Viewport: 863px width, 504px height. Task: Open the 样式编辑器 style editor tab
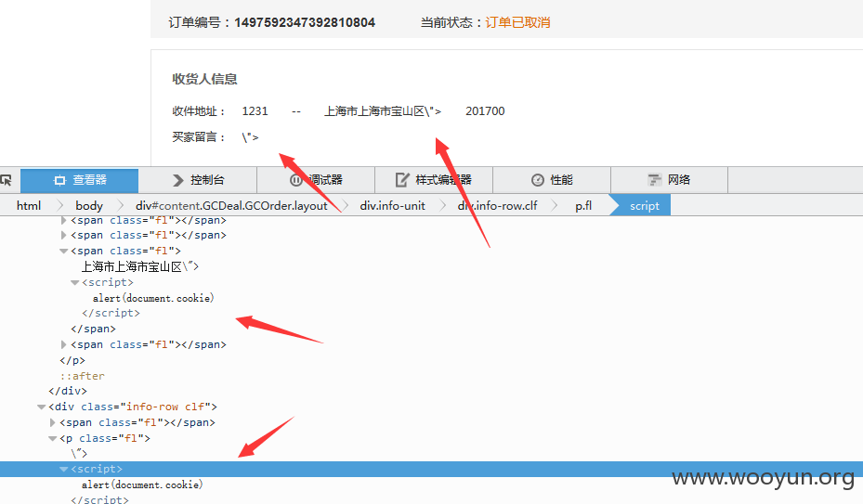pyautogui.click(x=434, y=180)
